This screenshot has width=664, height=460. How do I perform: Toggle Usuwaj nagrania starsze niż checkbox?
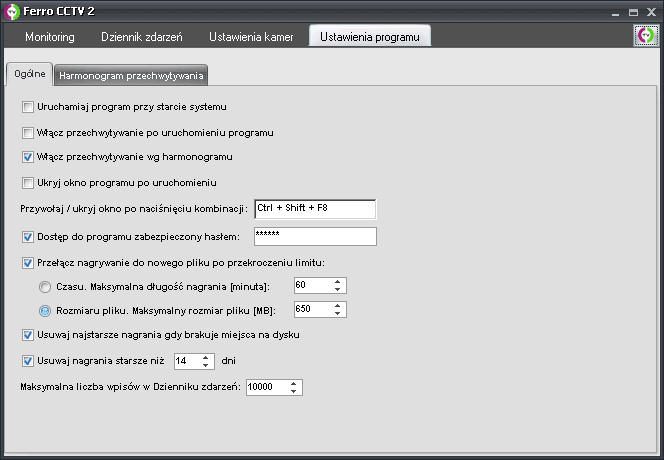[28, 361]
